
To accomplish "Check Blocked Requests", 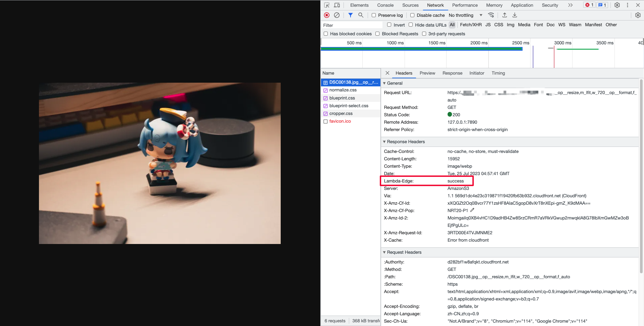I will coord(377,34).
